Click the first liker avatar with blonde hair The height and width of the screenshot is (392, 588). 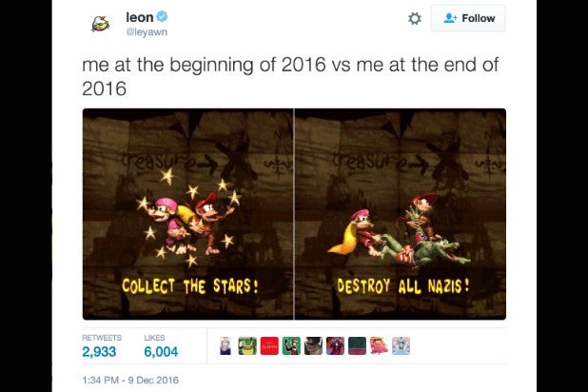point(225,345)
